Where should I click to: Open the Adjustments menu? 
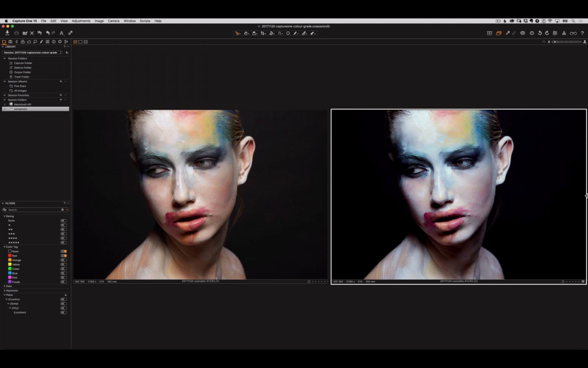81,21
